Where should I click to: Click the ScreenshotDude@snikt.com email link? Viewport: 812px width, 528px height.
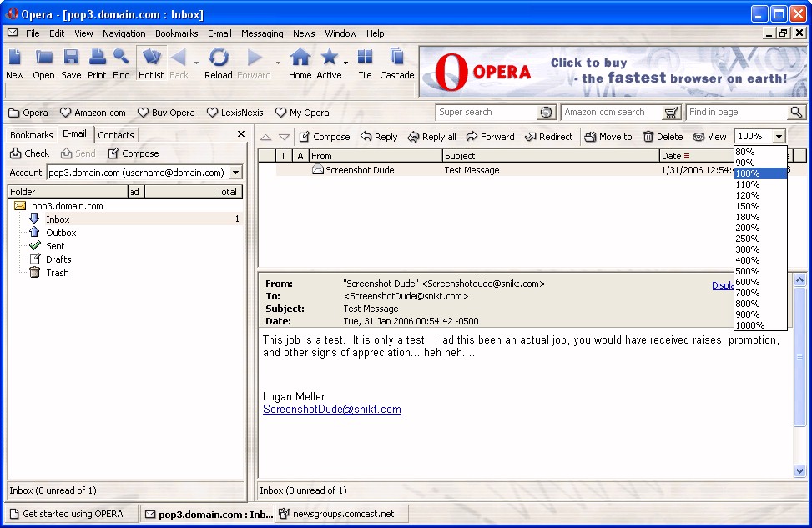(x=332, y=410)
